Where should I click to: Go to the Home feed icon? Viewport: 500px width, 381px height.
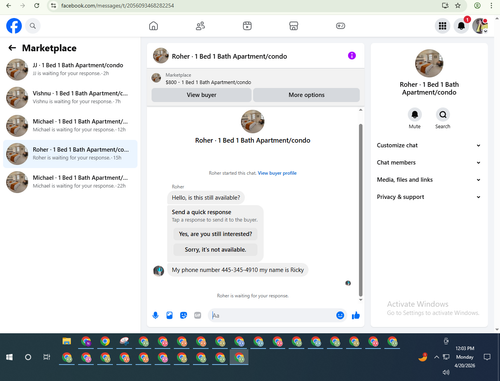(153, 26)
